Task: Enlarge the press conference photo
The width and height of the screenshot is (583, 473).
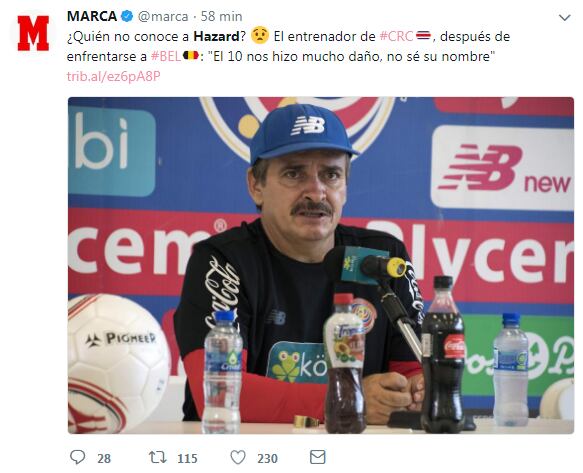Action: point(321,265)
